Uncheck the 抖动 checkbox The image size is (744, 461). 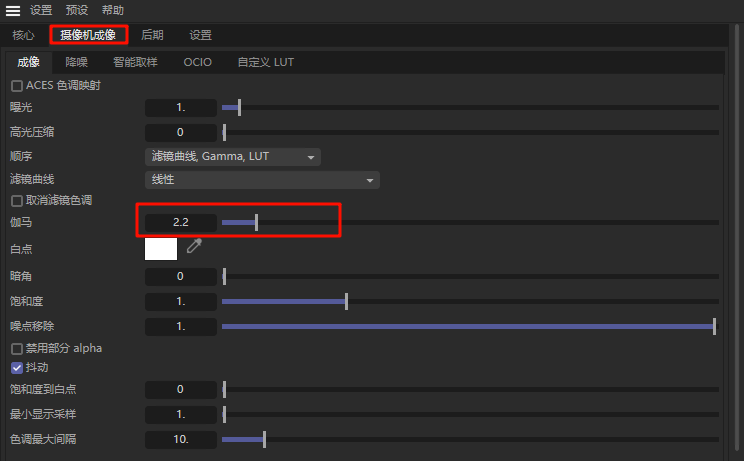coord(16,368)
